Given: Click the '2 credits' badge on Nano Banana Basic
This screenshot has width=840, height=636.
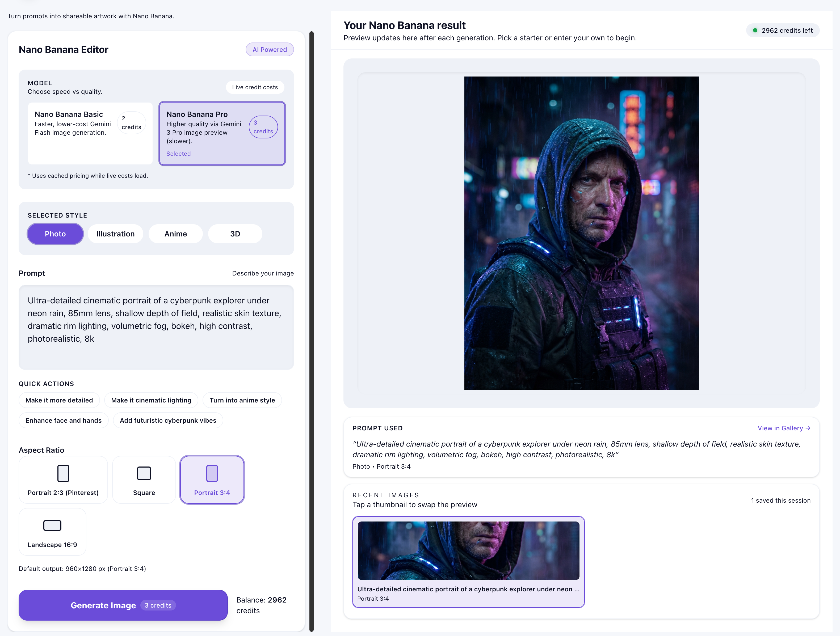Looking at the screenshot, I should (x=131, y=122).
